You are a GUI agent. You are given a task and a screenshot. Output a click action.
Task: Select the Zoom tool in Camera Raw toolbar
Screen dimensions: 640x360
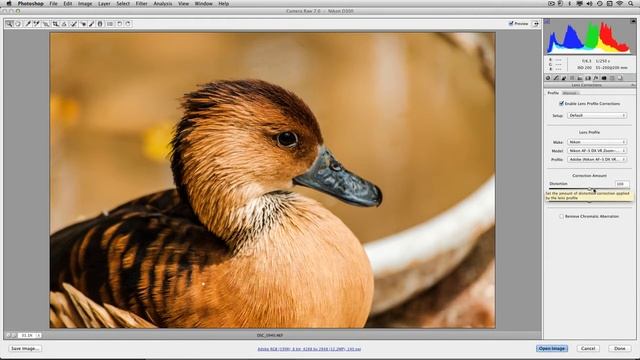click(9, 24)
